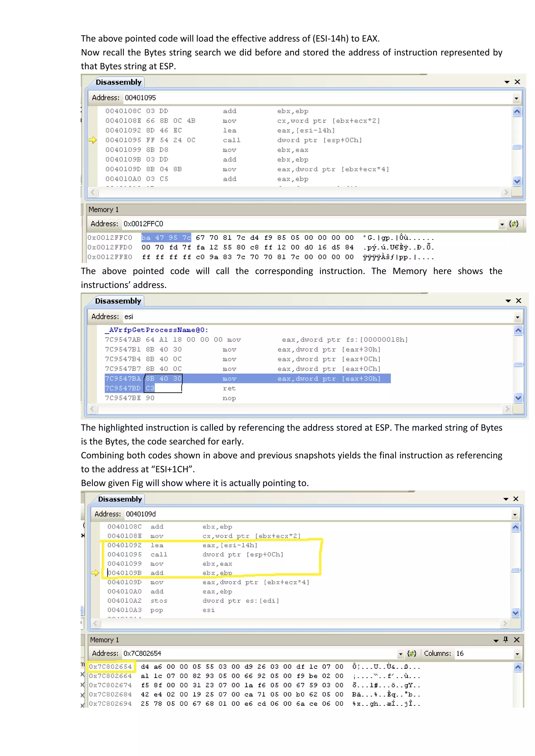535x756 pixels.
Task: Toggle the auto-hide pin on lower Memory 1 panel
Action: pos(506,640)
